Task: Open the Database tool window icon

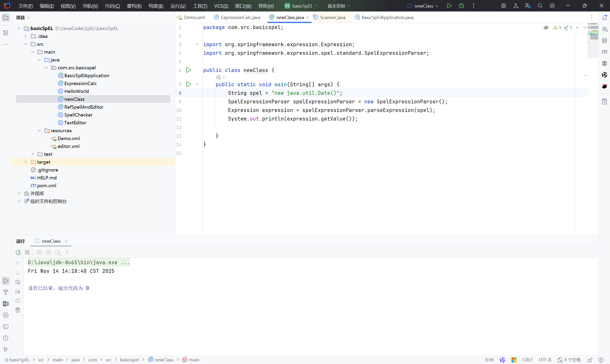Action: (x=604, y=40)
